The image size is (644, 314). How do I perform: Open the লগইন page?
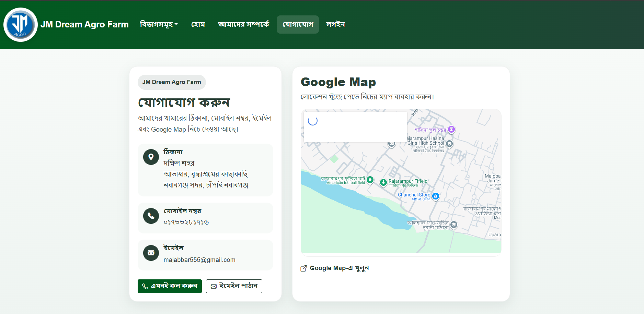335,24
